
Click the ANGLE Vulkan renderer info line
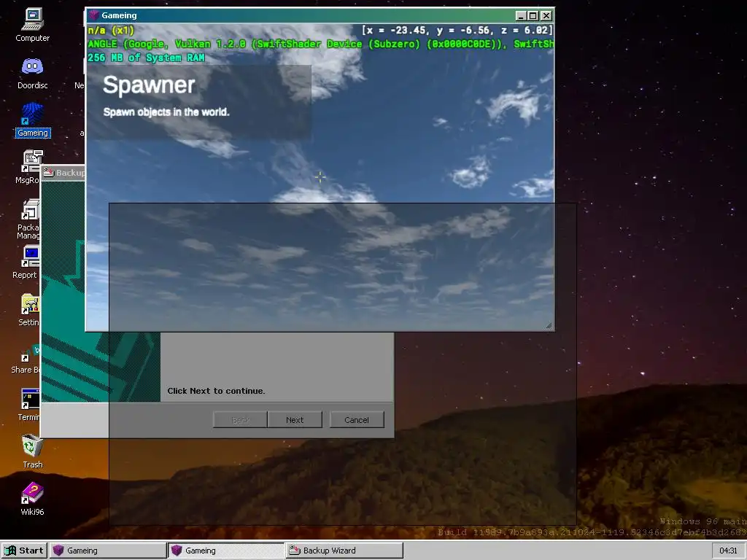point(321,44)
